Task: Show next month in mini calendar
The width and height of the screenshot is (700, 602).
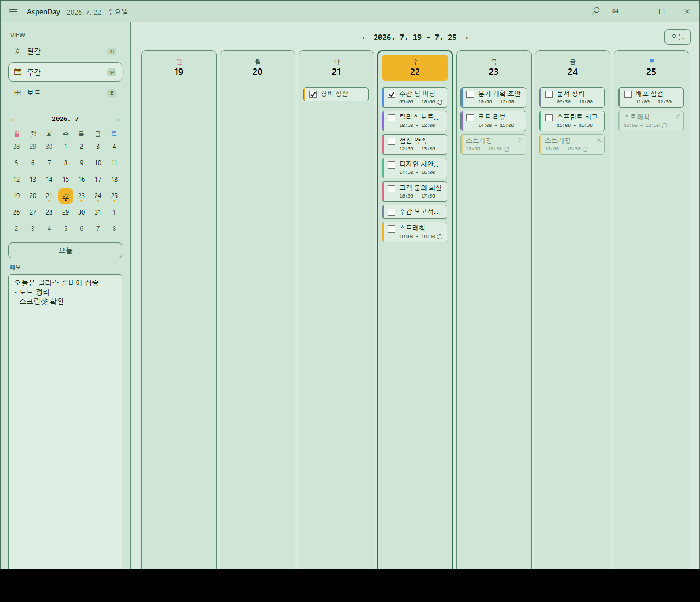Action: tap(118, 120)
